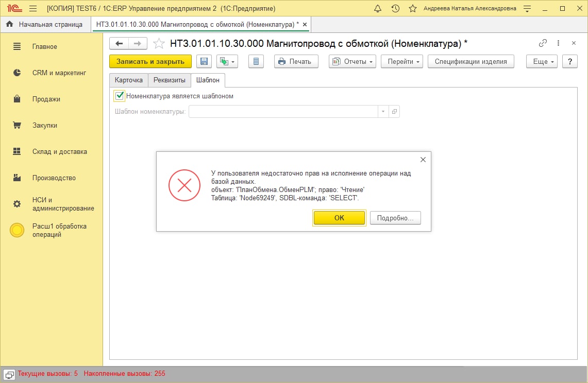Open the notifications bell icon

[378, 8]
